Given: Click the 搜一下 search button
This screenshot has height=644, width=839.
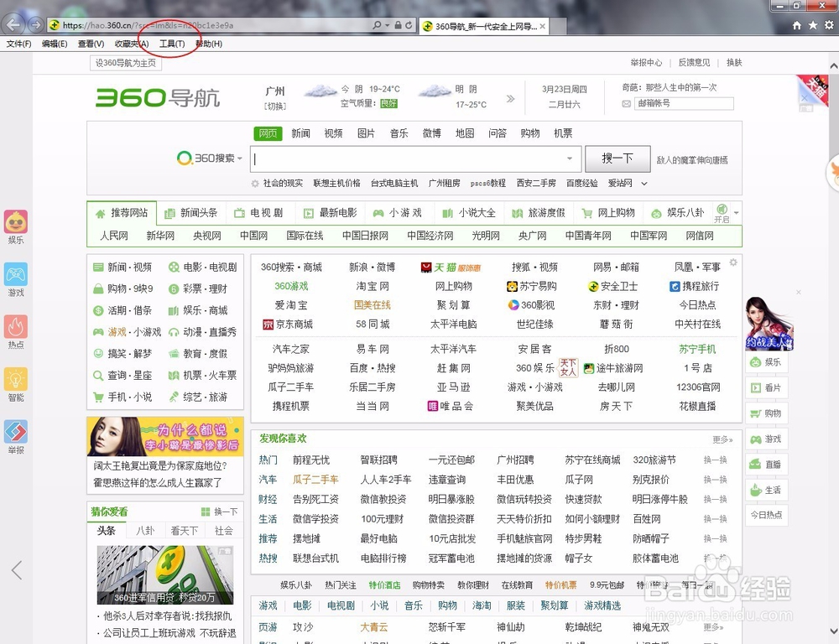Looking at the screenshot, I should [x=618, y=158].
